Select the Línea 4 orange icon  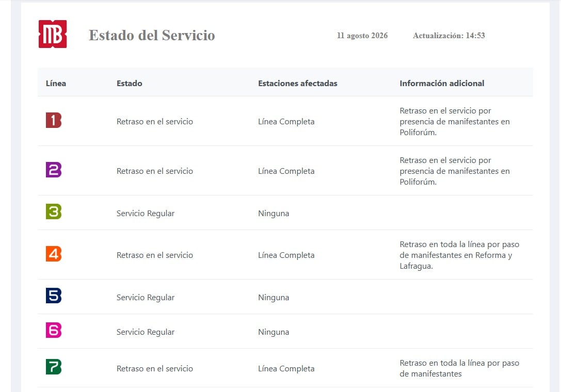[x=54, y=254]
